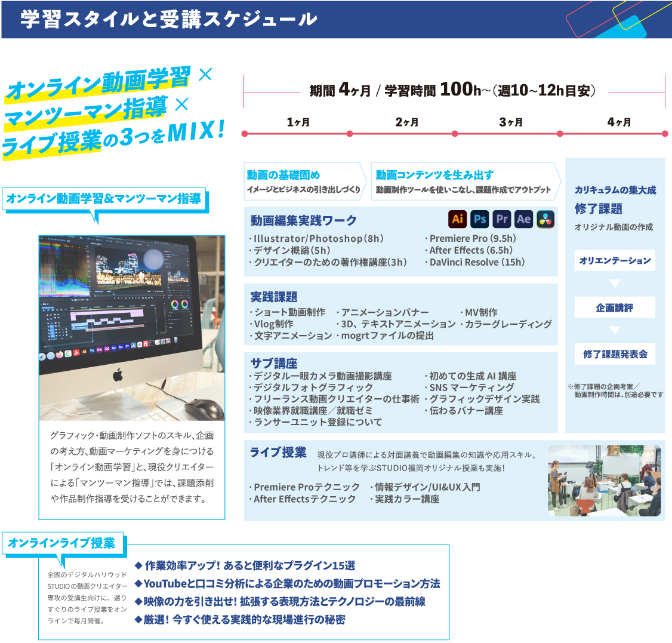Click the white triangle below 企画講評
The height and width of the screenshot is (643, 672).
(615, 330)
